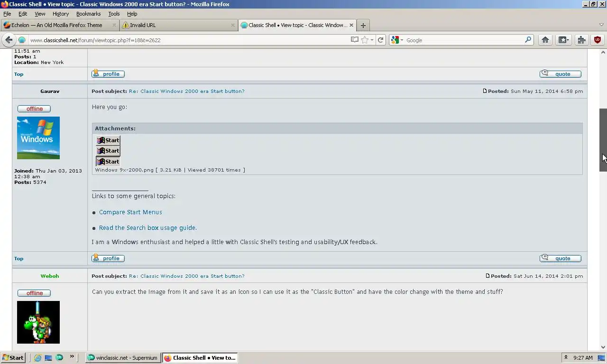Viewport: 607px width, 364px height.
Task: Open the Start button attachment image
Action: point(108,151)
